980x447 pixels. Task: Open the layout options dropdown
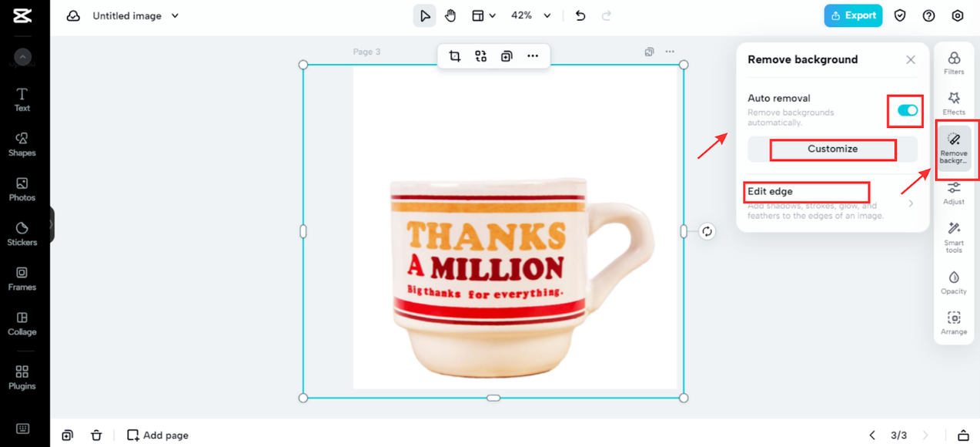pos(484,15)
